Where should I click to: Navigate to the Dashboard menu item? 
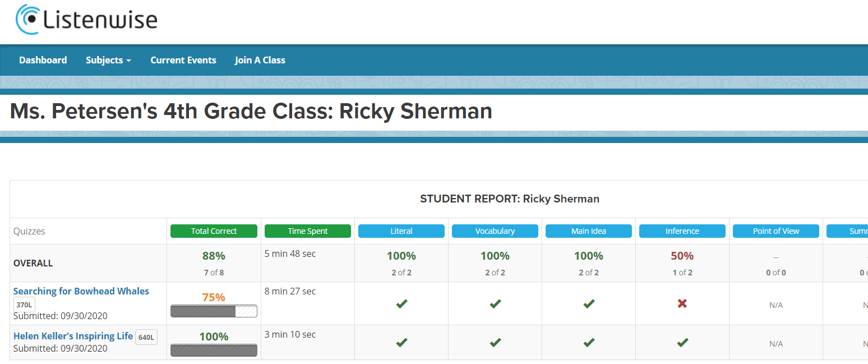point(43,59)
